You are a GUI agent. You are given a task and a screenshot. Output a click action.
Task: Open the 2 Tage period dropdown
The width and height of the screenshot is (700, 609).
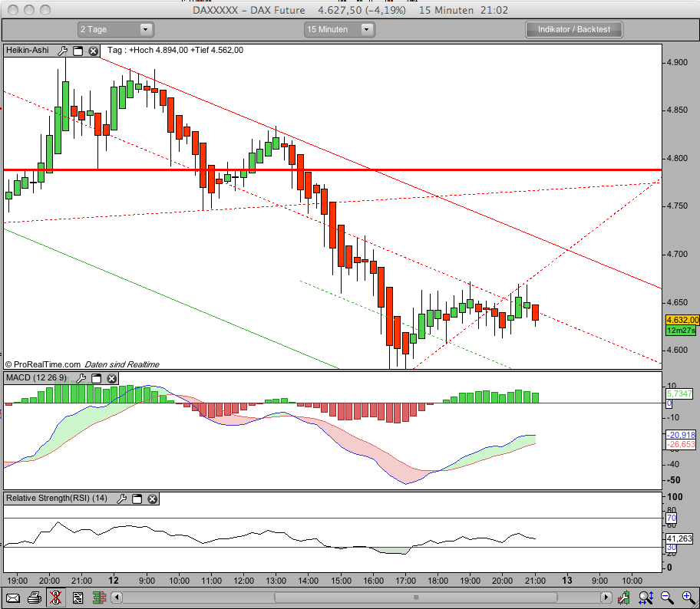click(116, 29)
